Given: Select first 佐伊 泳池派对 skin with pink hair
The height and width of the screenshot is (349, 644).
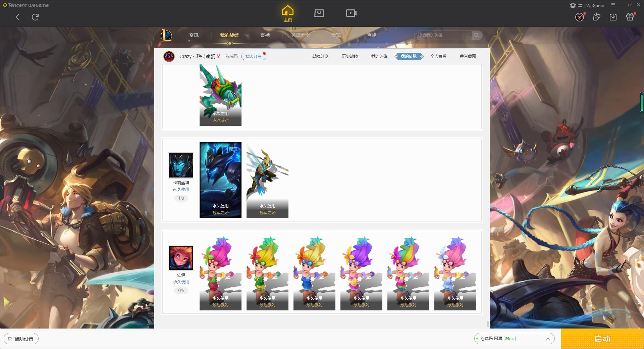Looking at the screenshot, I should pos(220,272).
